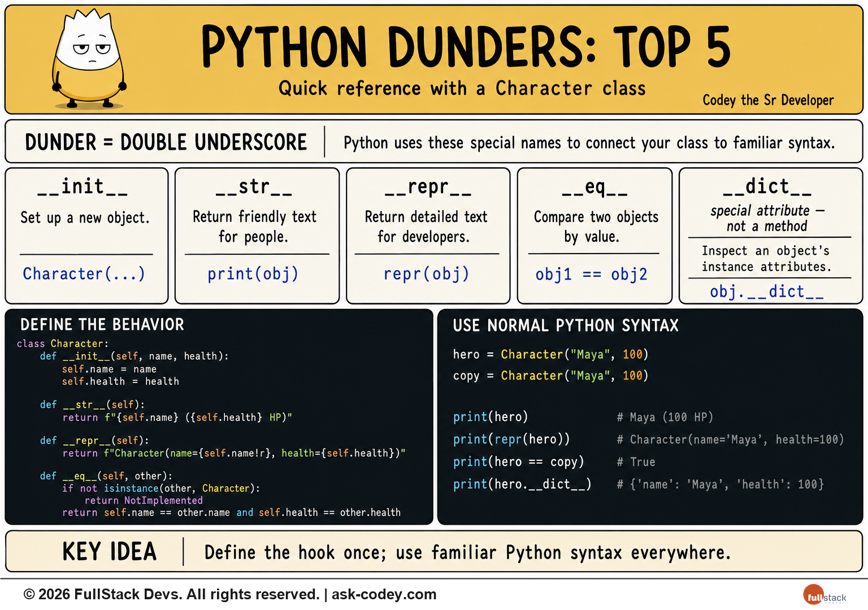The width and height of the screenshot is (868, 610).
Task: Click 'Compare two objects by value.' description
Action: [x=596, y=226]
